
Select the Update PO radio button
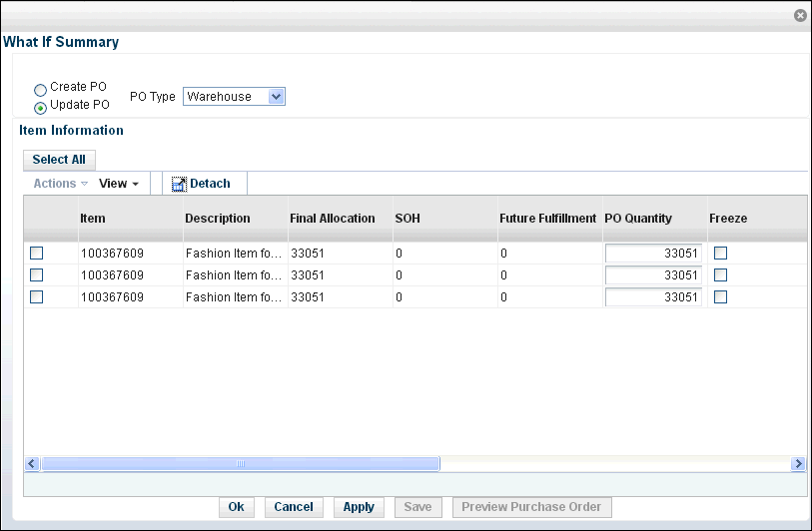pos(40,108)
